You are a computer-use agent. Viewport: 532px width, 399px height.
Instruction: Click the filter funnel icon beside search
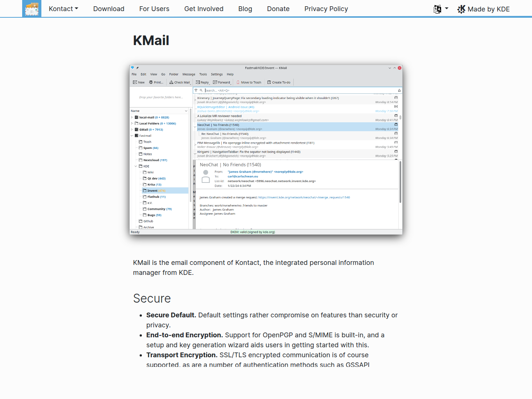pos(196,90)
